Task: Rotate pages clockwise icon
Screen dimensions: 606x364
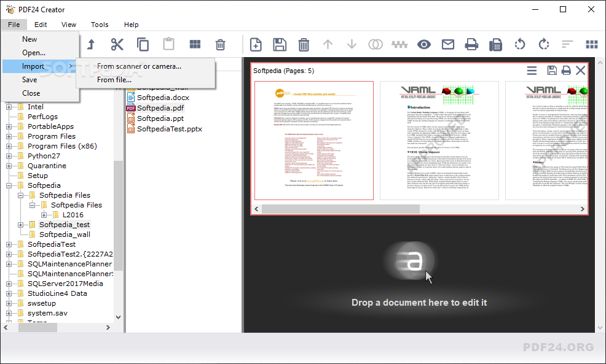Action: 544,44
